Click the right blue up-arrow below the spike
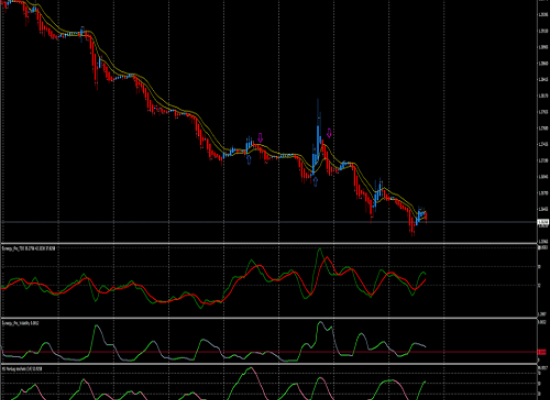Viewport: 550px width, 400px height. (315, 181)
